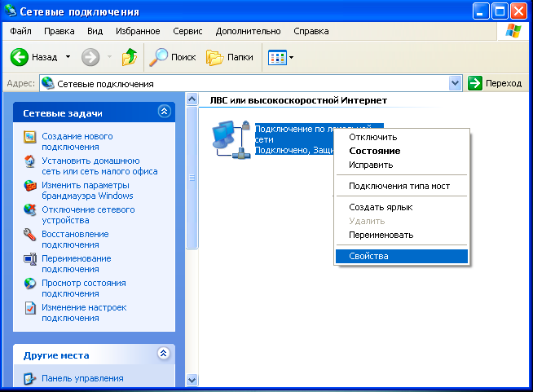Open the Назад history dropdown arrow
The image size is (533, 392).
(x=68, y=57)
